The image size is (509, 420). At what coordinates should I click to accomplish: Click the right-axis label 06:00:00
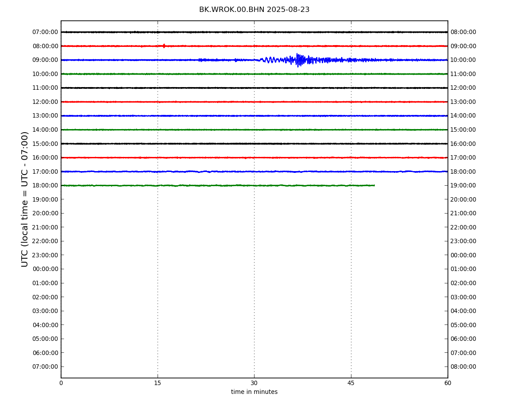(463, 339)
